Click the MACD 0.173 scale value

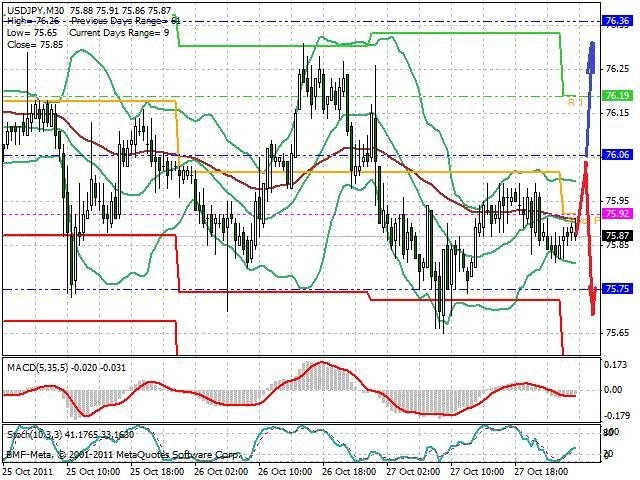pos(615,364)
